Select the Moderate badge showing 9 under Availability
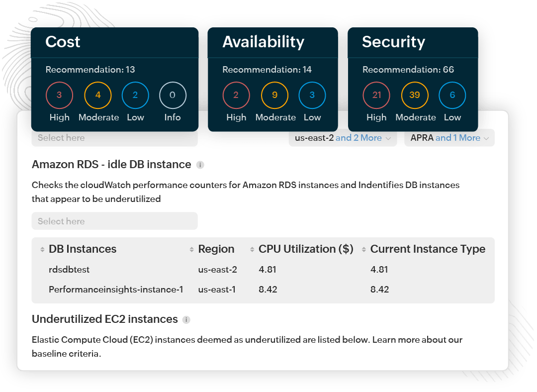This screenshot has height=392, width=537. 274,95
